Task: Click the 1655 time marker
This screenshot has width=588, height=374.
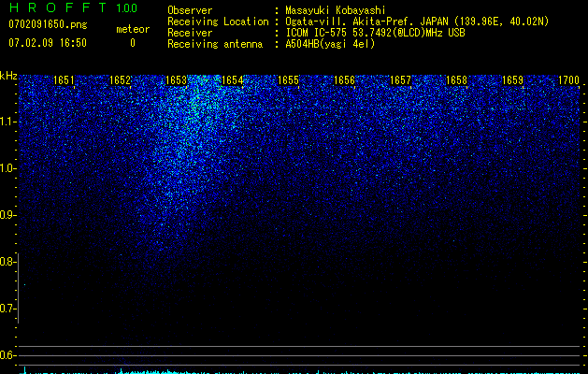Action: (x=288, y=80)
